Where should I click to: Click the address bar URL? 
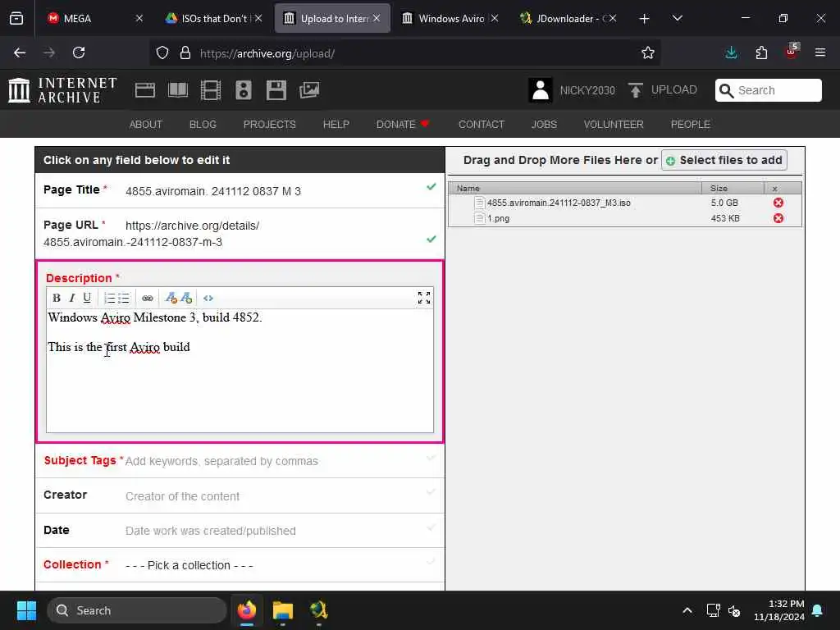(x=267, y=53)
